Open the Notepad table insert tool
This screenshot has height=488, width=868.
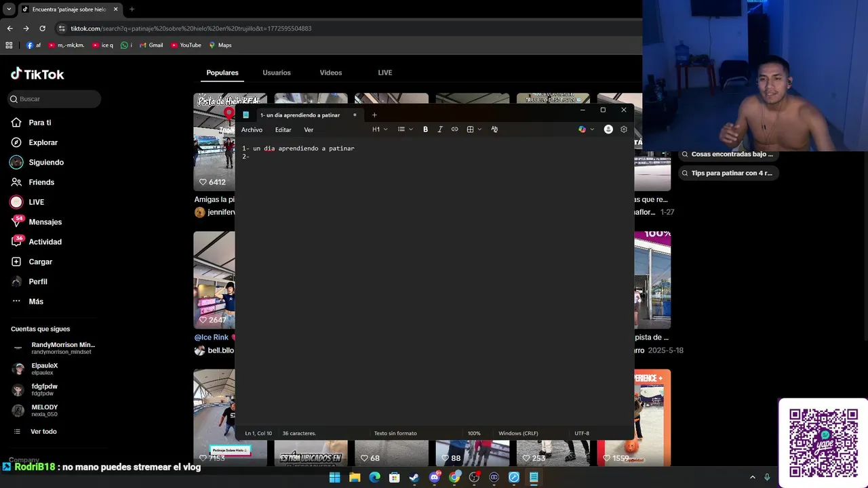click(x=470, y=129)
